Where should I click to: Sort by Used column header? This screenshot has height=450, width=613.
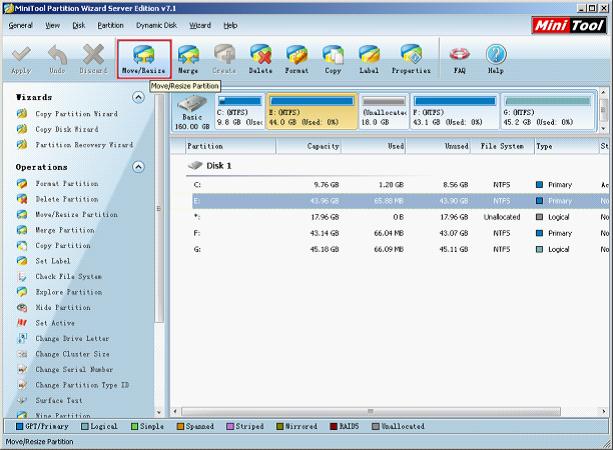373,146
